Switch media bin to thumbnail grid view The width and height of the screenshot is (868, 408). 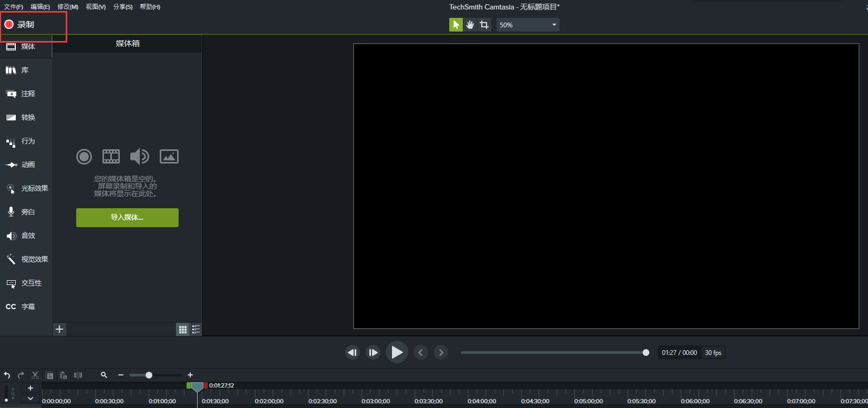coord(183,330)
